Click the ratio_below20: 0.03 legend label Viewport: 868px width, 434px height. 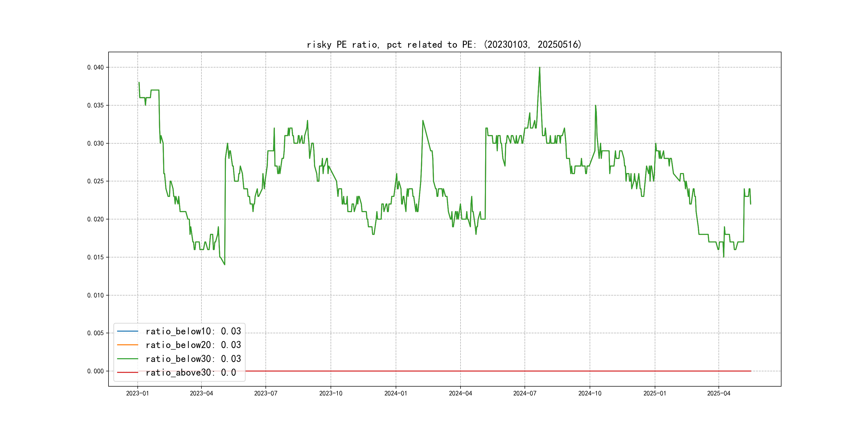(193, 345)
